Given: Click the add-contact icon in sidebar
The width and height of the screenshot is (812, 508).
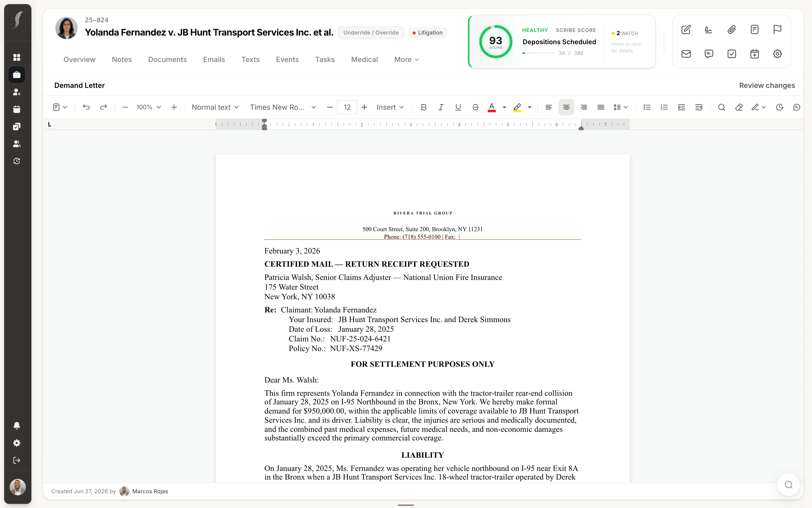Looking at the screenshot, I should (17, 92).
